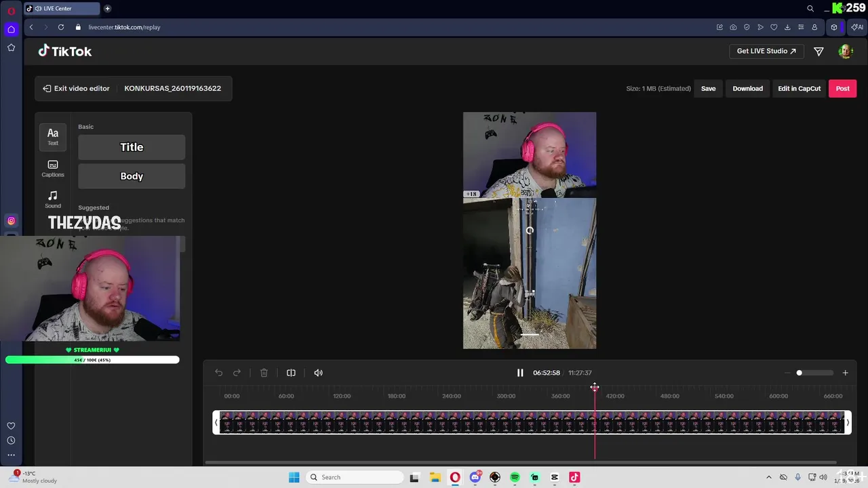Show hidden system tray icons
Viewport: 868px width, 488px height.
pos(768,477)
